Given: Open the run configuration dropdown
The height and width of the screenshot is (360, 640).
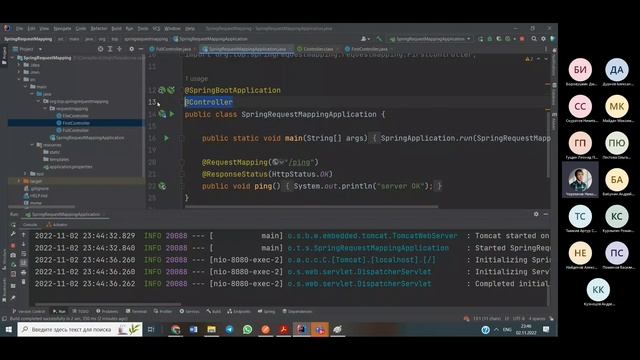Looking at the screenshot, I should click(430, 39).
